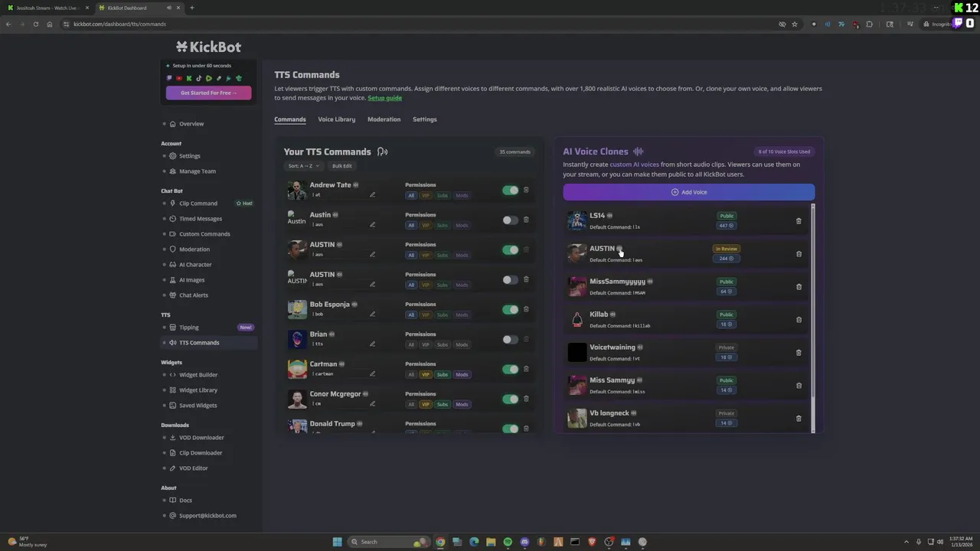Screen dimensions: 980x551
Task: Delete the MissSammyyyyy voice clone
Action: coord(799,287)
